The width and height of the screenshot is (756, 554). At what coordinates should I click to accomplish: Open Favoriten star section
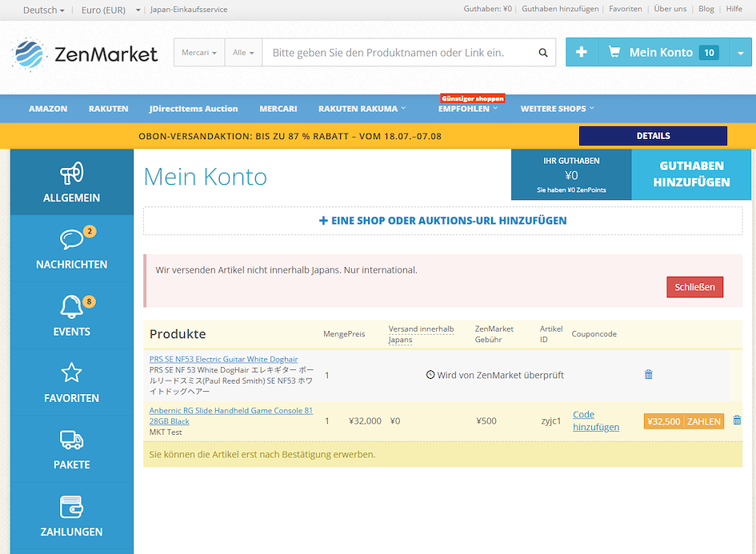[x=71, y=382]
